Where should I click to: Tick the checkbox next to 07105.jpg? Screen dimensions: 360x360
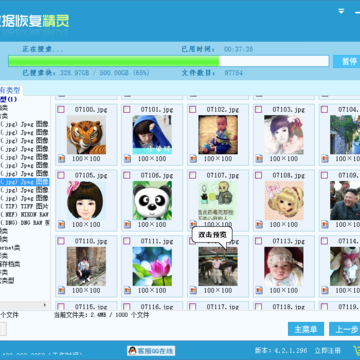pos(61,175)
